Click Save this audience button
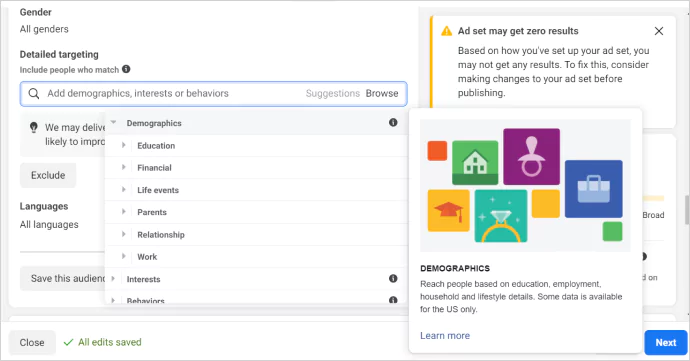This screenshot has height=361, width=690. 62,278
